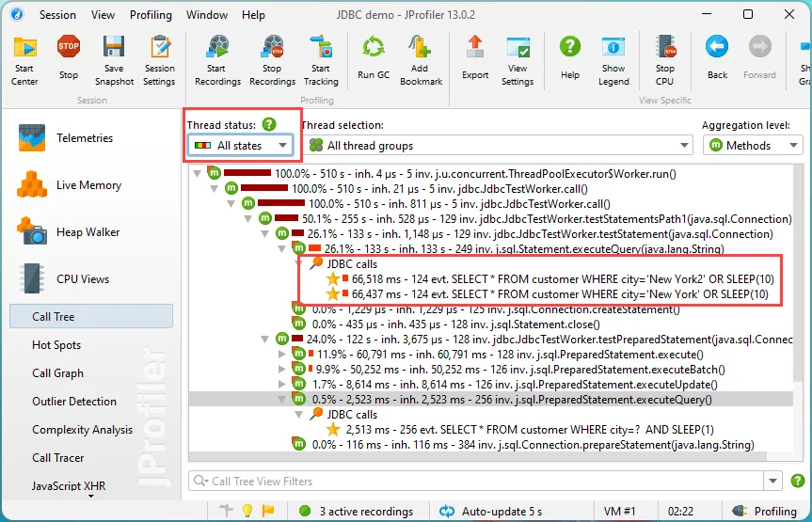Open the View menu
812x522 pixels.
point(103,14)
